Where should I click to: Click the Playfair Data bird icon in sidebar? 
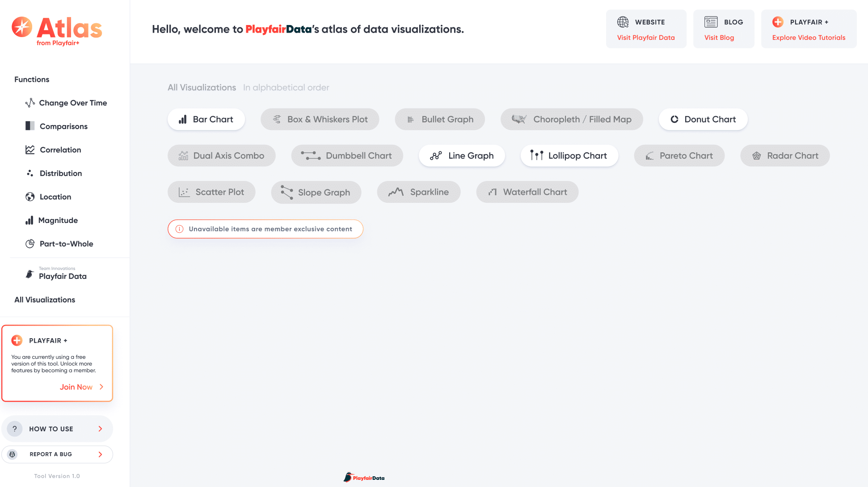[x=29, y=274]
